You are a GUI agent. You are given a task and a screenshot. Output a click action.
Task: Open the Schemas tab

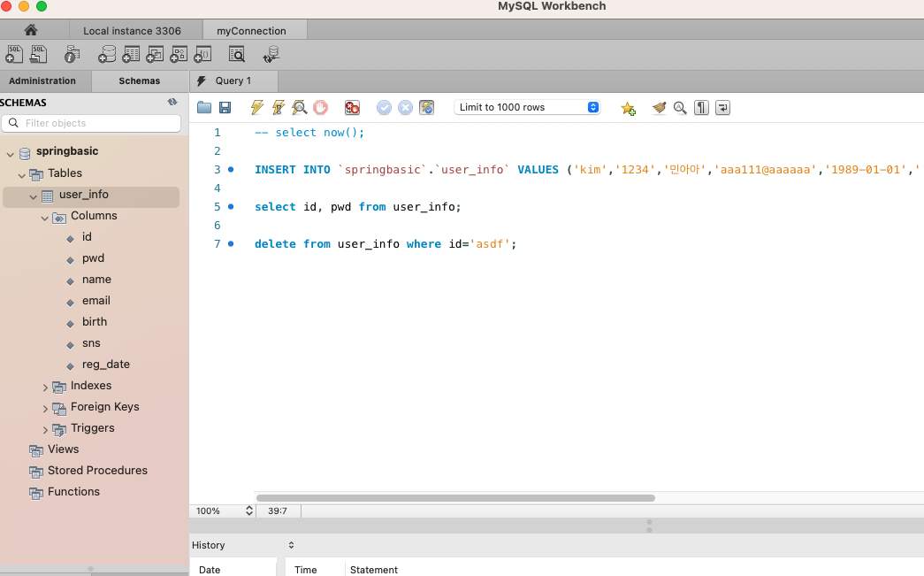tap(140, 81)
